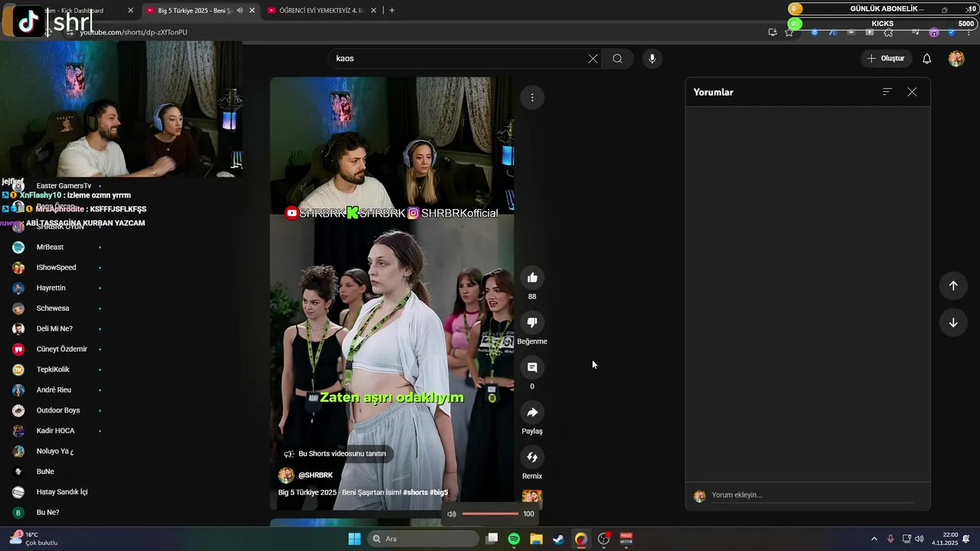Open Spotify from the taskbar
Screen dimensions: 980x551
(x=514, y=539)
